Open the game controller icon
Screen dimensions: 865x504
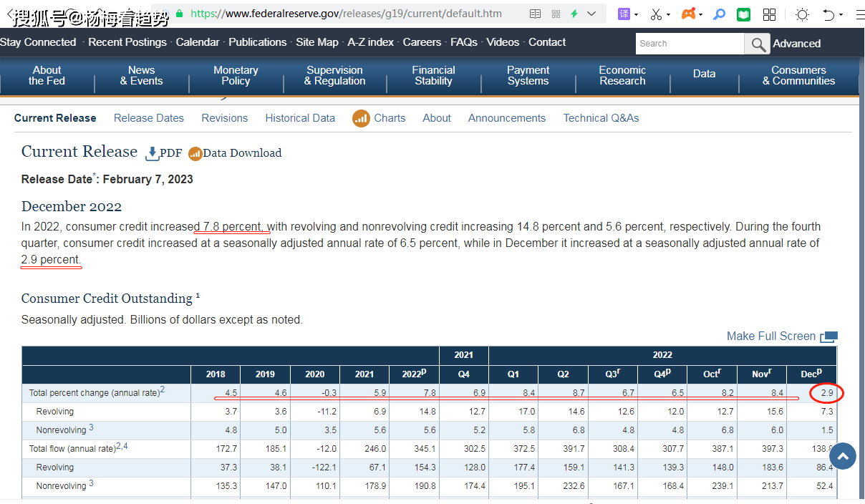click(x=688, y=14)
